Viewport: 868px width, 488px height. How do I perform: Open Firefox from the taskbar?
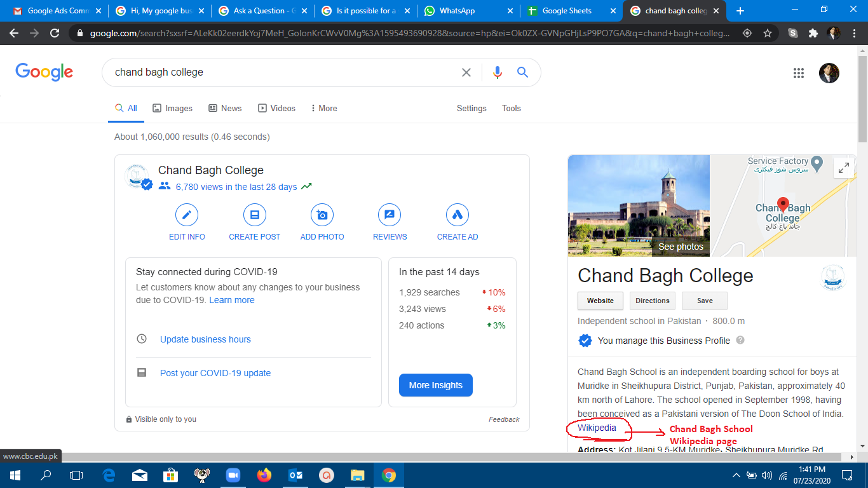point(264,475)
